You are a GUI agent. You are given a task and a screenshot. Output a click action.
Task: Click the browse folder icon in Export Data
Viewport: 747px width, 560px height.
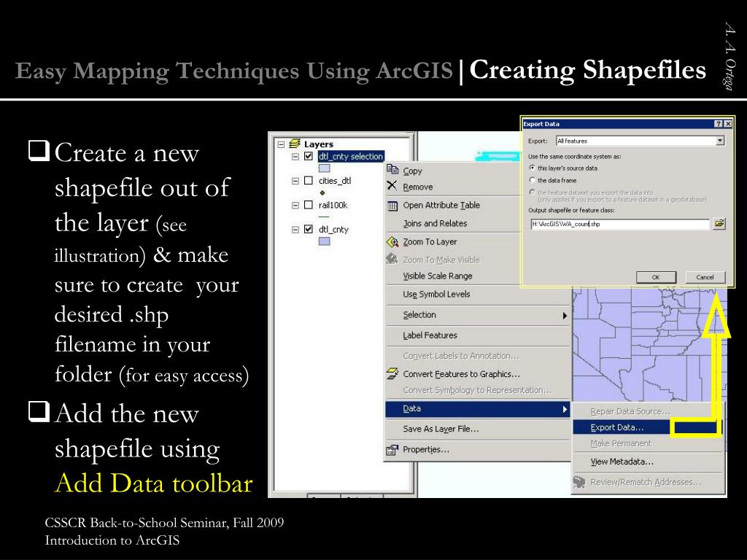[719, 223]
